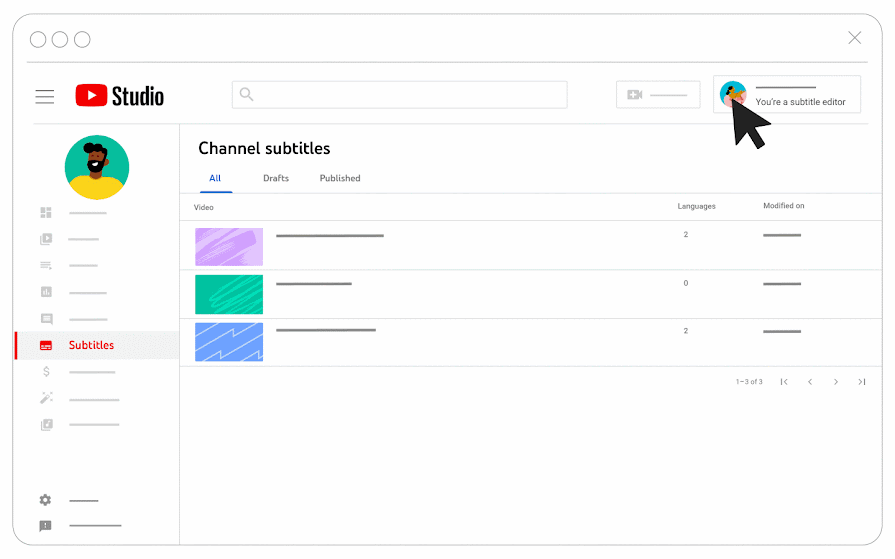Click the Video column header

pyautogui.click(x=204, y=207)
